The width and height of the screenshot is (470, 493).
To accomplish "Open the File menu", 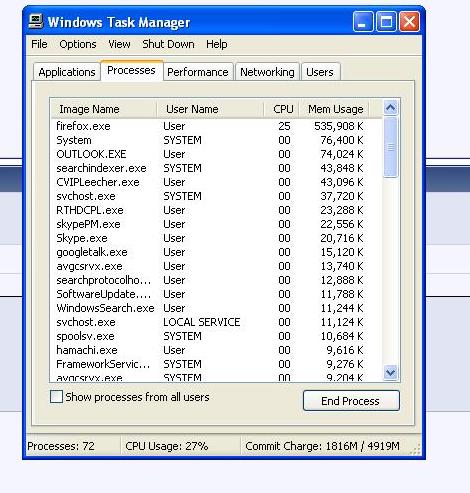I will 39,44.
